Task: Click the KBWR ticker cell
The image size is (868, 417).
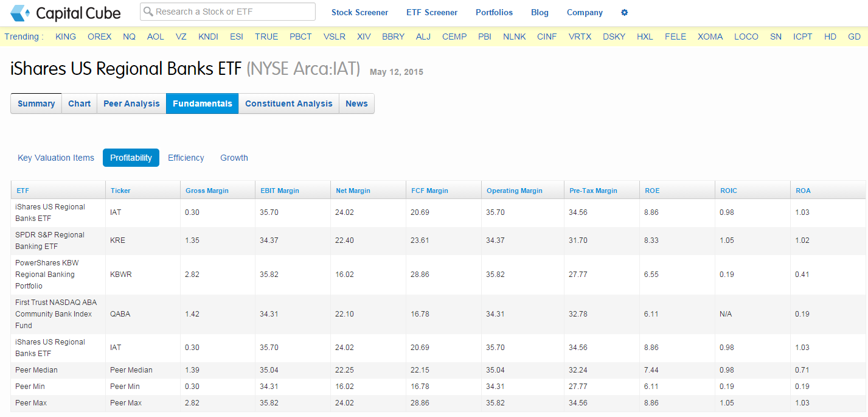Action: tap(121, 275)
